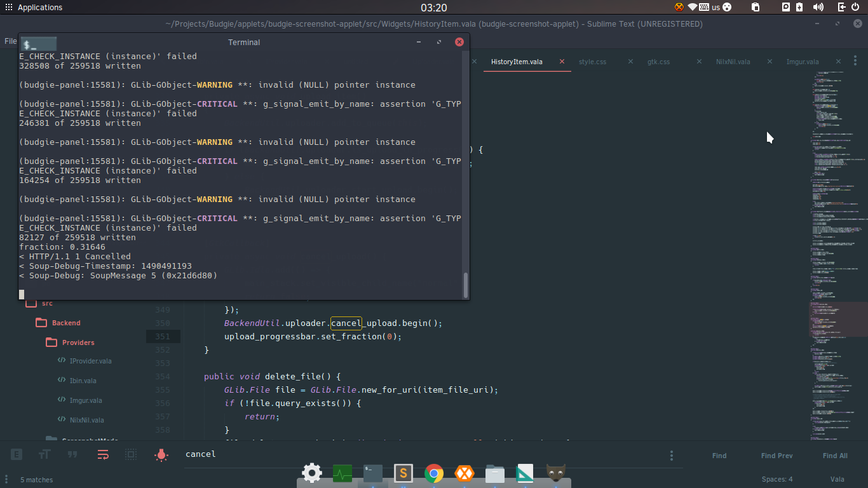The height and width of the screenshot is (488, 868).
Task: Toggle in-selection search option
Action: point(131,454)
